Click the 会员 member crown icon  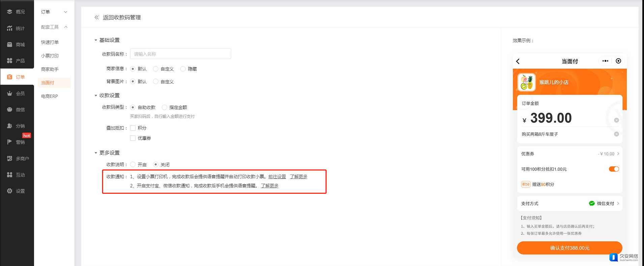pos(9,94)
